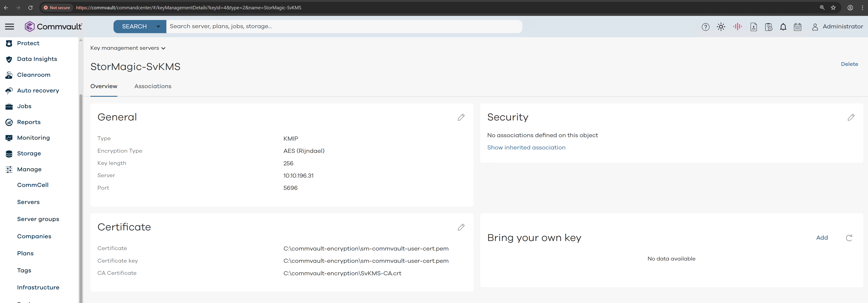868x303 pixels.
Task: Switch to the Overview tab
Action: (104, 86)
